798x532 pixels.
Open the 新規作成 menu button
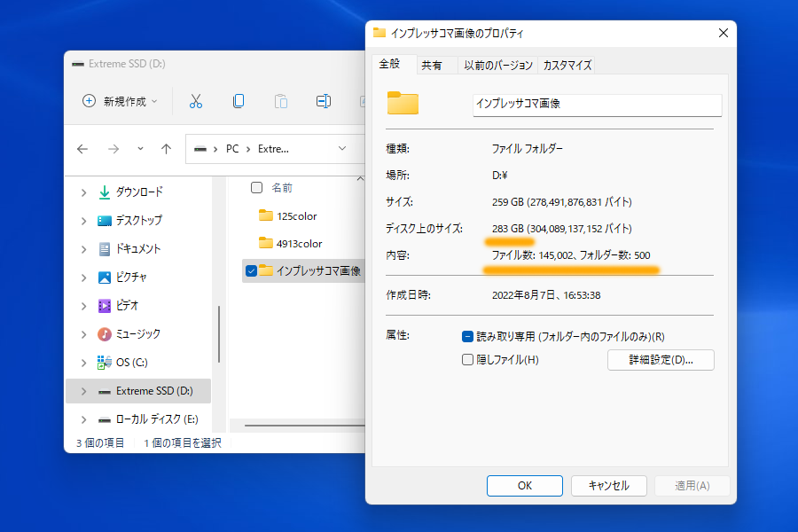(120, 101)
